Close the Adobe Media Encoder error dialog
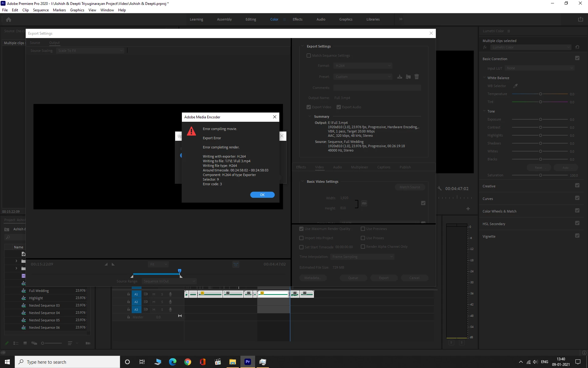 pos(275,117)
